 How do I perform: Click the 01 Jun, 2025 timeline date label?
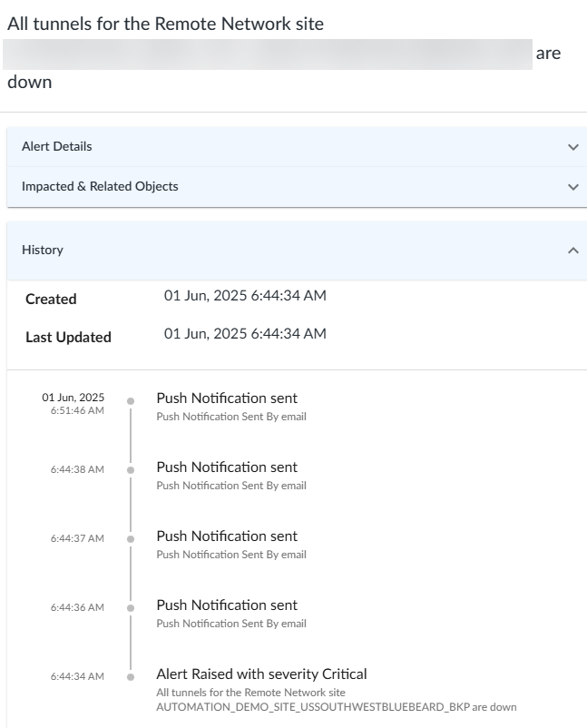[x=73, y=398]
